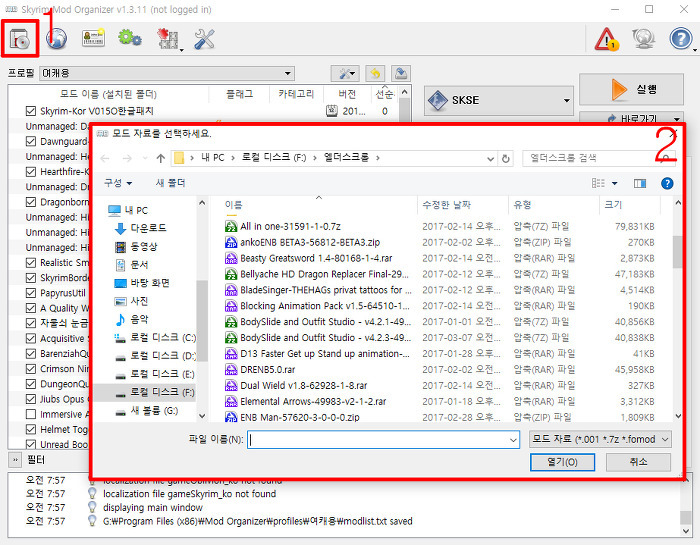The height and width of the screenshot is (545, 700).
Task: Click the warning triangle problems icon
Action: [607, 39]
